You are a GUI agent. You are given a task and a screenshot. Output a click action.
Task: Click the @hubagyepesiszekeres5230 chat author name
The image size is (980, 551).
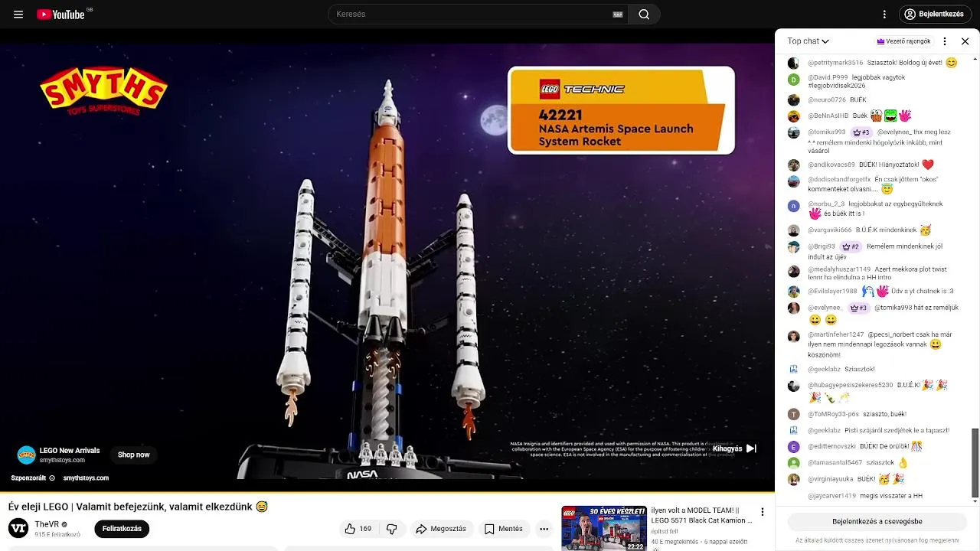pyautogui.click(x=850, y=386)
